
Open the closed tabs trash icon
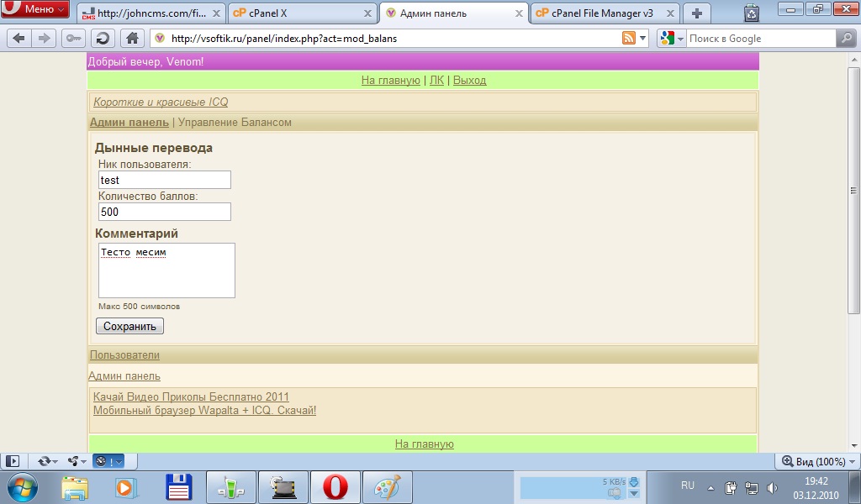(x=751, y=13)
